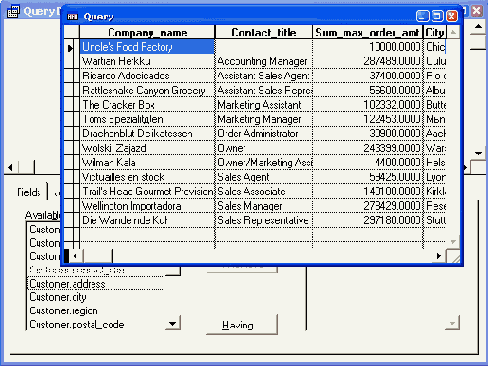Grab the results window size grip
This screenshot has width=488, height=366.
click(x=453, y=256)
